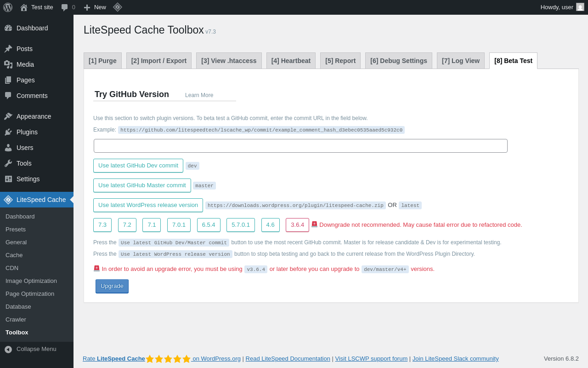The image size is (588, 368).
Task: Click the Plugins sidebar icon
Action: point(8,132)
